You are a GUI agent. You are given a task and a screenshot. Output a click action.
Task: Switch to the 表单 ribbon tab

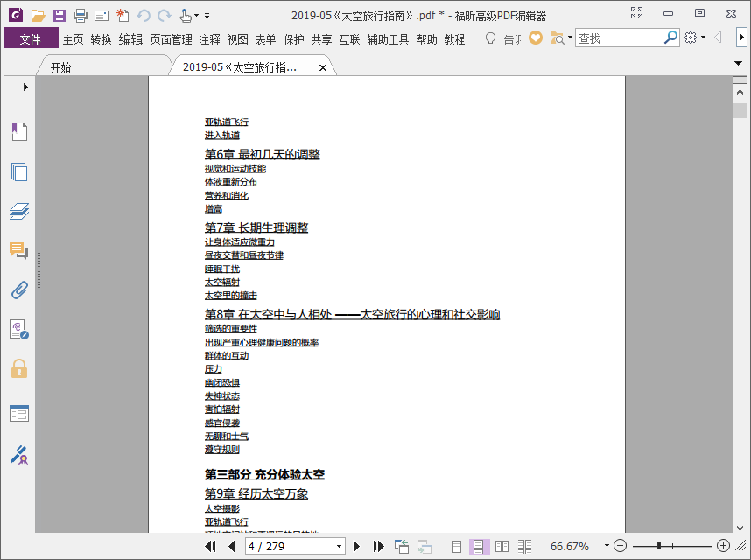point(265,39)
